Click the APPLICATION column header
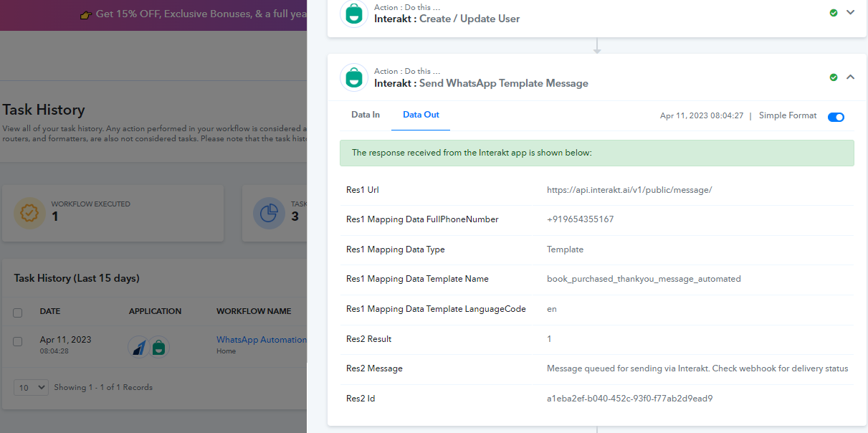The width and height of the screenshot is (868, 433). point(155,311)
